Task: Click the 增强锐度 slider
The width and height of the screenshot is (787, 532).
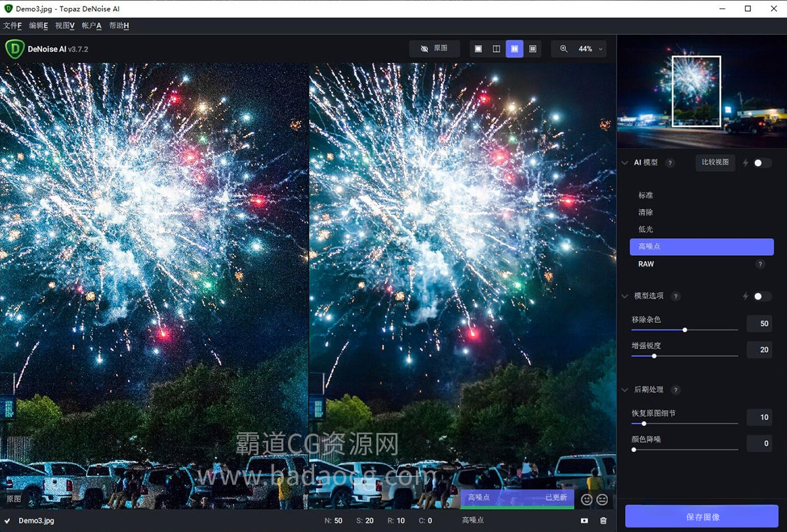Action: point(685,356)
